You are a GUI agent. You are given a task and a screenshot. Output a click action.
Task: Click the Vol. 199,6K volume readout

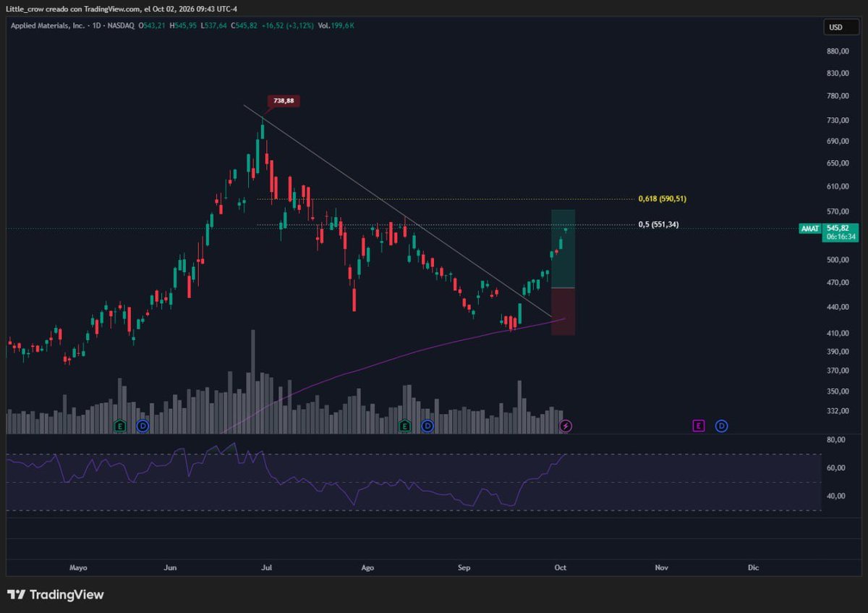[x=336, y=25]
